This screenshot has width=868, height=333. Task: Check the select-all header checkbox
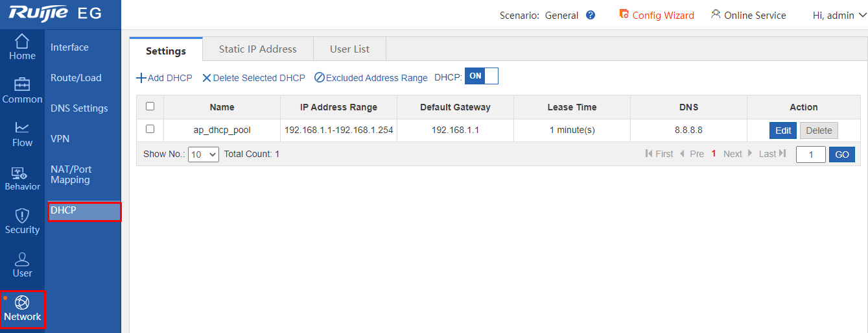[150, 106]
